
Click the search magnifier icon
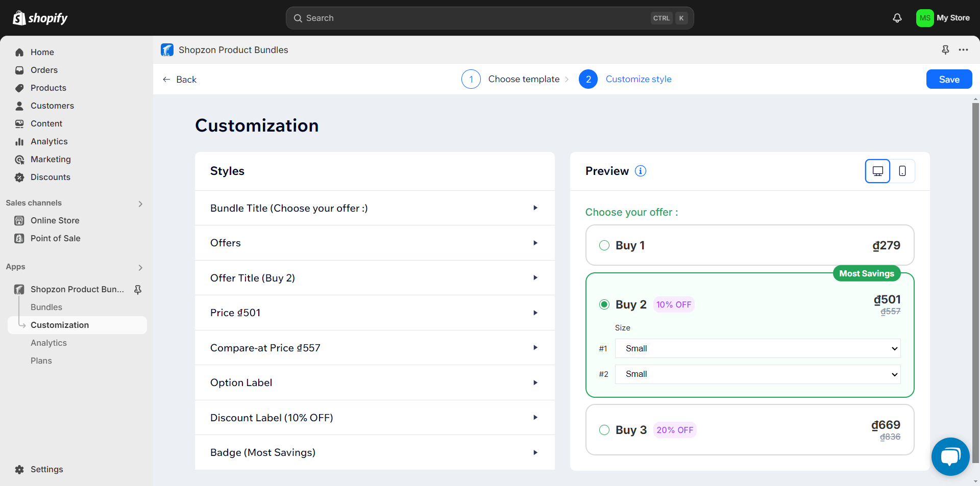pos(298,18)
